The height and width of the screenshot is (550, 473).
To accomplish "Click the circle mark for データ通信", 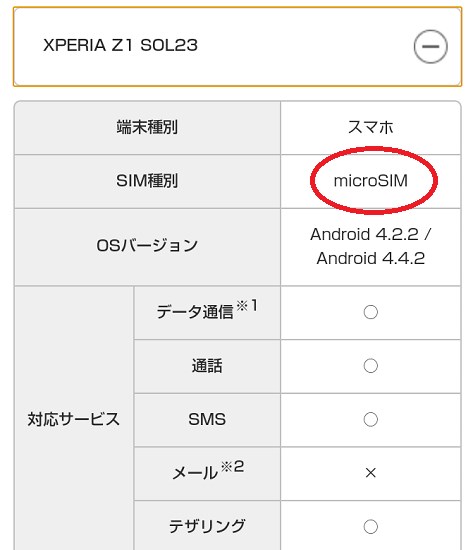I will click(371, 312).
